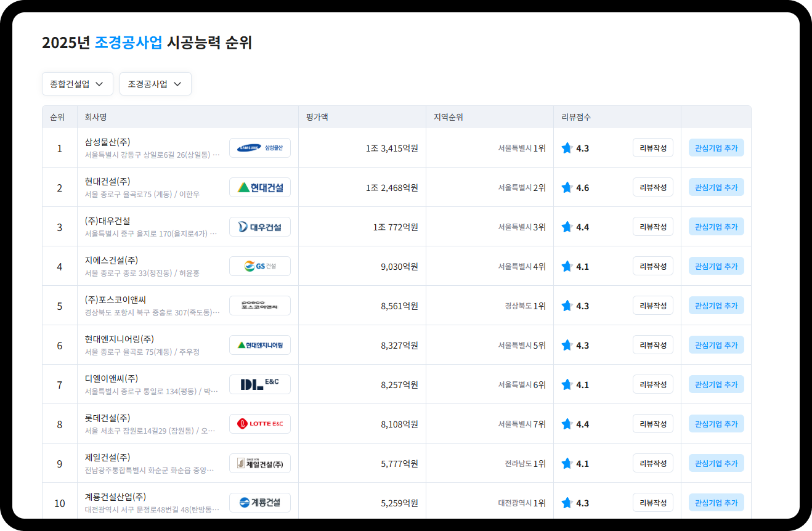This screenshot has width=812, height=531.
Task: Add 대우건설 to favorite companies
Action: point(717,227)
